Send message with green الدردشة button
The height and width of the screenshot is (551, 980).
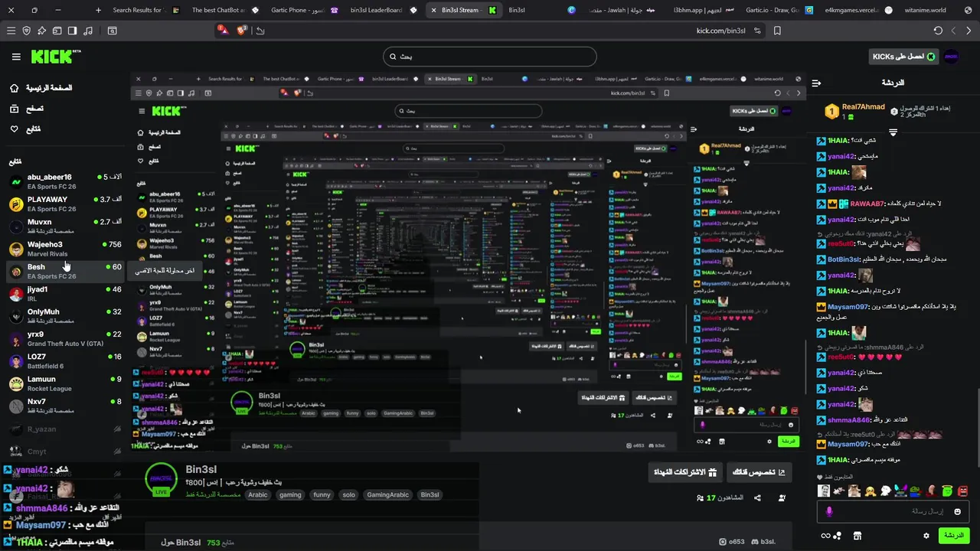click(954, 536)
